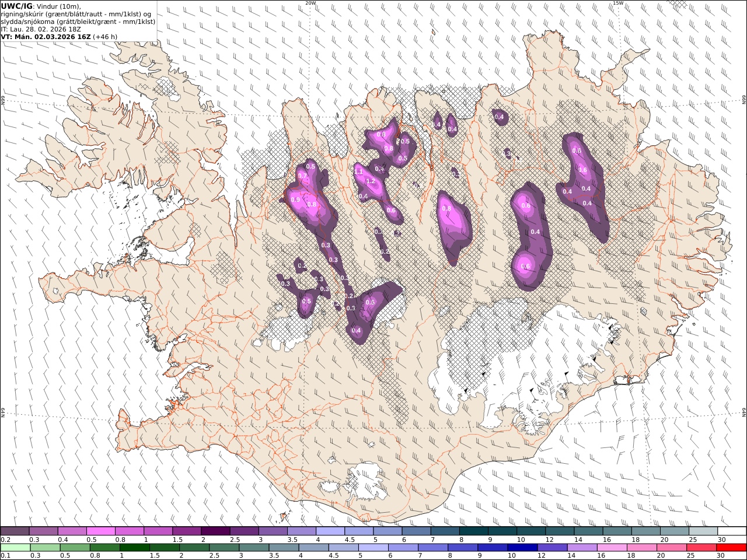Viewport: 747px width, 560px height.
Task: Click the "1.1" snowfall value on the map
Action: click(x=358, y=172)
